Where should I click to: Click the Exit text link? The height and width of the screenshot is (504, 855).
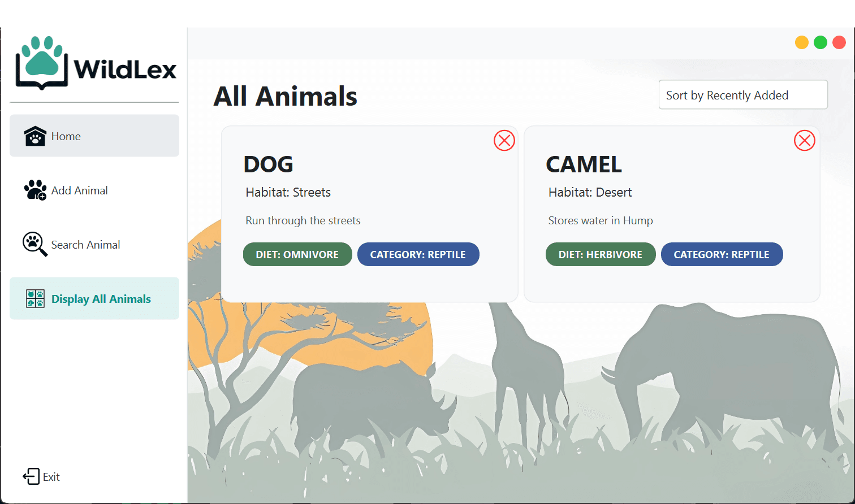51,477
